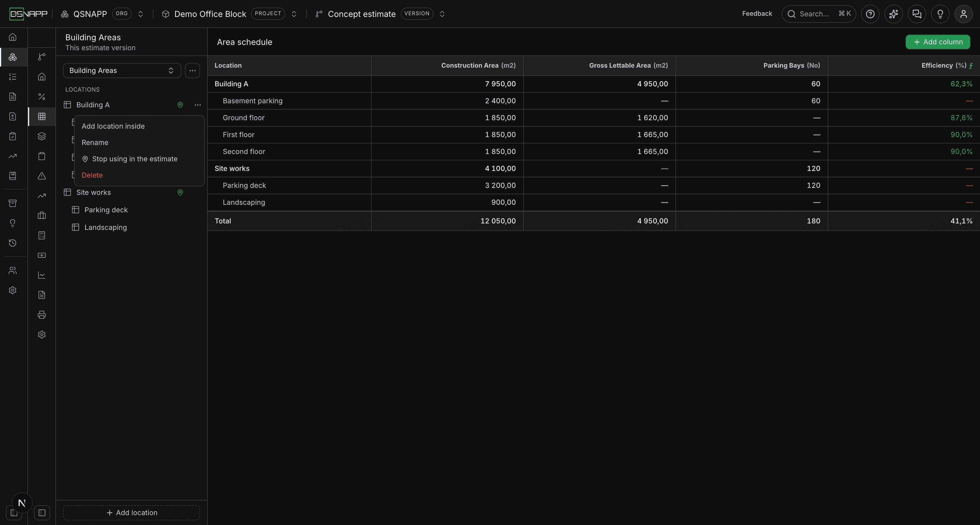Click the Search field in header

click(819, 14)
